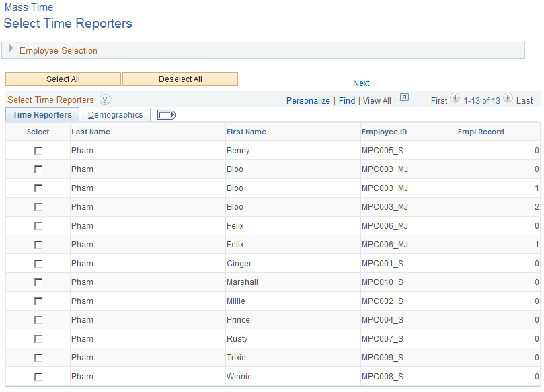Click the previous page arrow icon

tap(455, 99)
